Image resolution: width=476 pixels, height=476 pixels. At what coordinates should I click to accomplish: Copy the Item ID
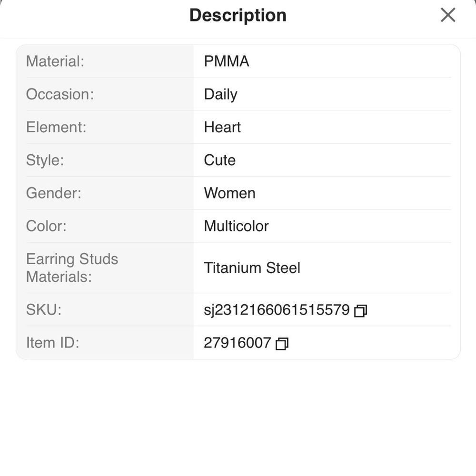pos(282,344)
